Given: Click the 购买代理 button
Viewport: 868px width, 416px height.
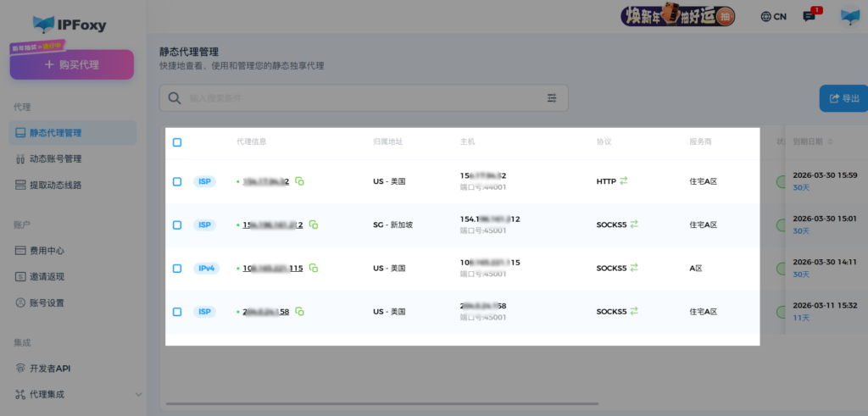Looking at the screenshot, I should tap(71, 64).
